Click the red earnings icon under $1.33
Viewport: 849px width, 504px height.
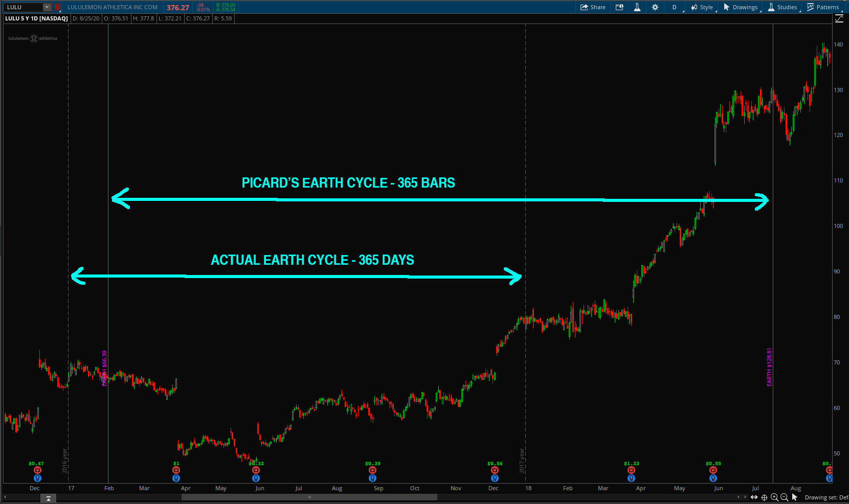point(631,470)
